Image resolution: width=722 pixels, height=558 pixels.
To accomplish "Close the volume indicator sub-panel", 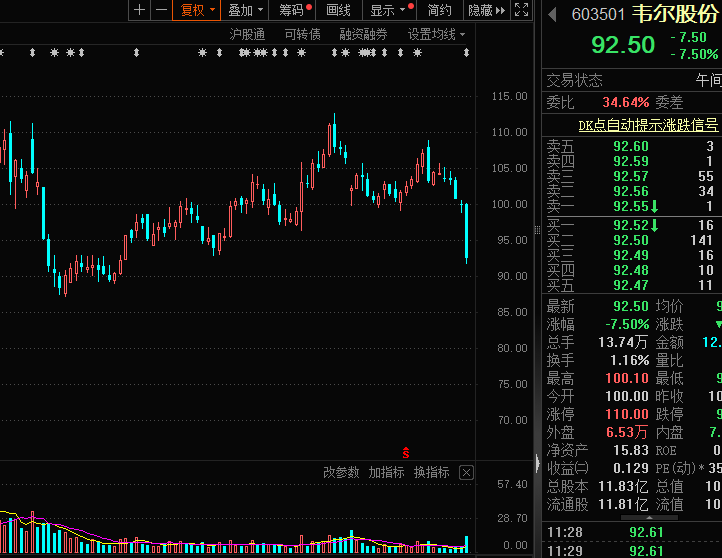I will pos(467,472).
